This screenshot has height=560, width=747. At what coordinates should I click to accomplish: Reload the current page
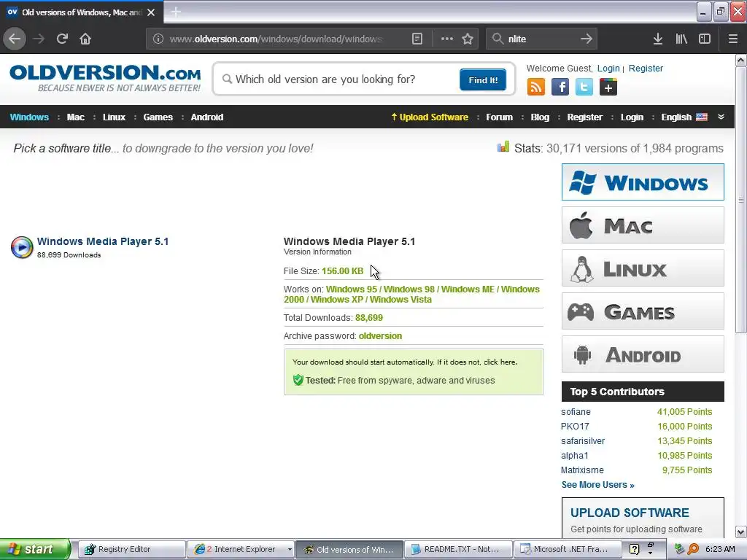click(x=62, y=39)
